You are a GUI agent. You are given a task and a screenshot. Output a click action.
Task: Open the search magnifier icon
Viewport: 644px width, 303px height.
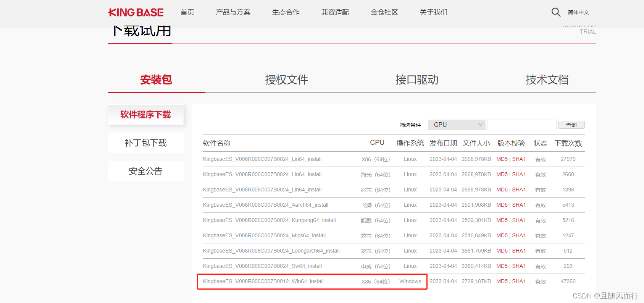point(556,12)
